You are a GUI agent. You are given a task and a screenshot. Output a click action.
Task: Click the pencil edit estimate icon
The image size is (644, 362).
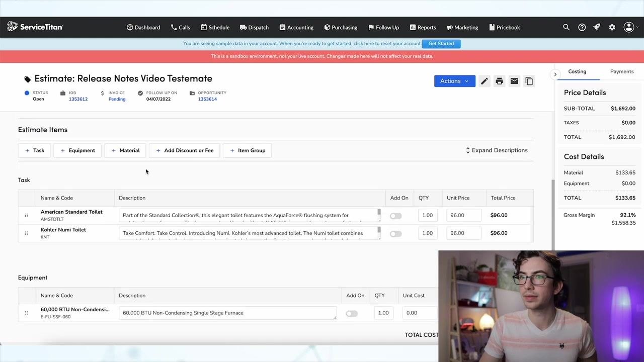(x=484, y=81)
